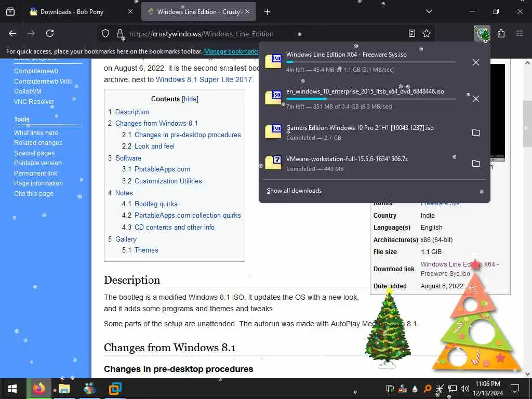
Task: Click VNC Resolver sidebar link
Action: (x=34, y=102)
